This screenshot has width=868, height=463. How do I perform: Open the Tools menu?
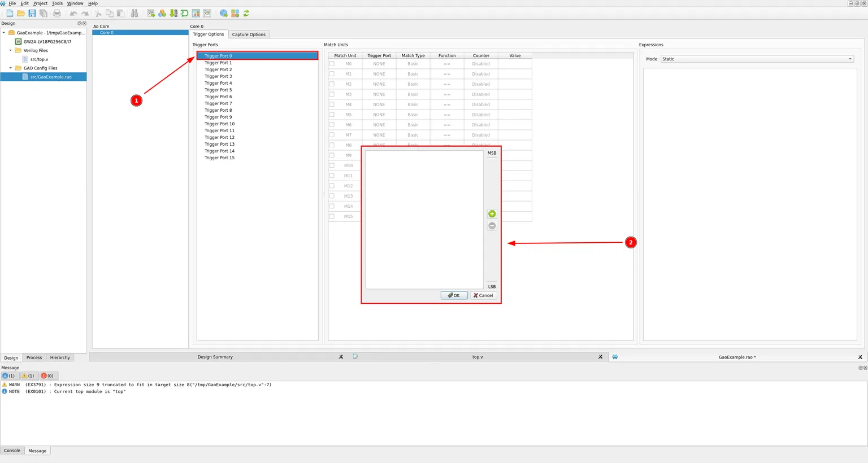coord(57,3)
